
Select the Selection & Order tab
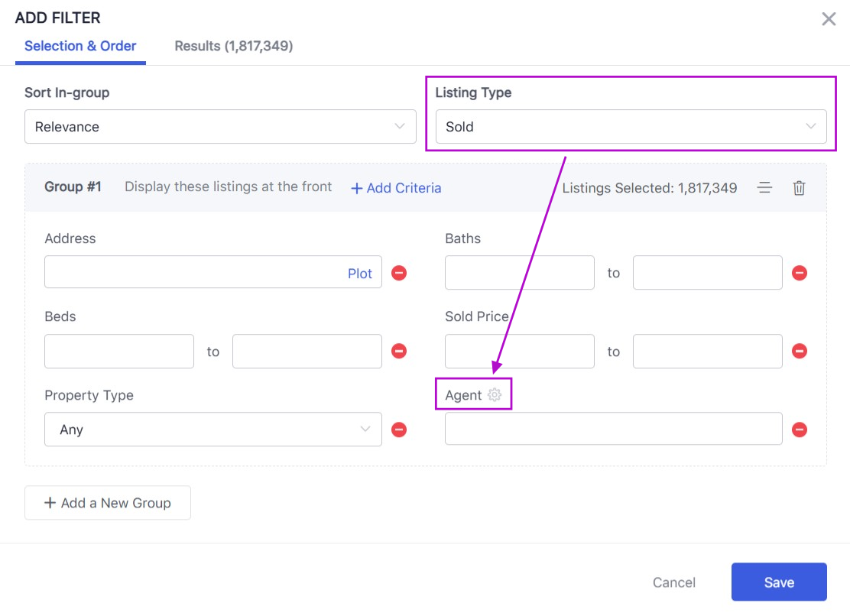click(x=80, y=46)
